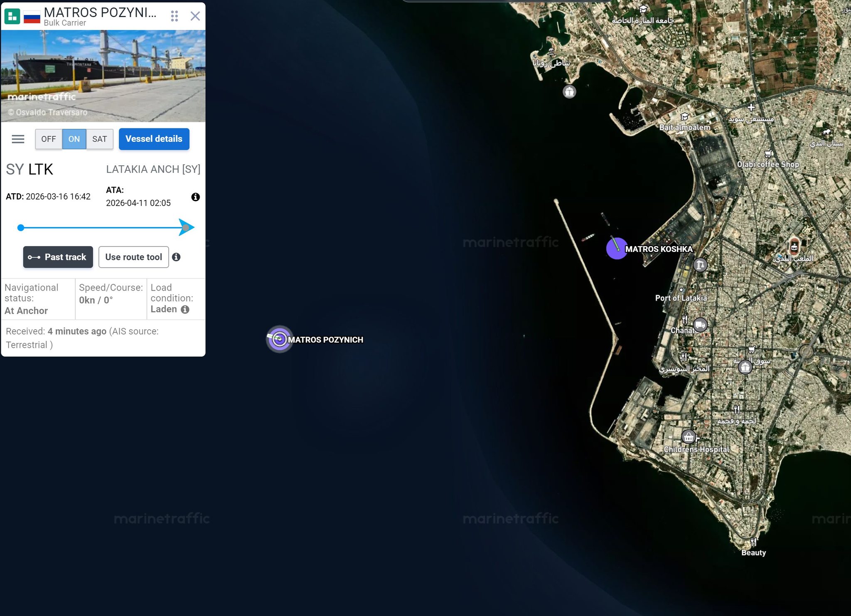Open Vessel details page

tap(154, 139)
